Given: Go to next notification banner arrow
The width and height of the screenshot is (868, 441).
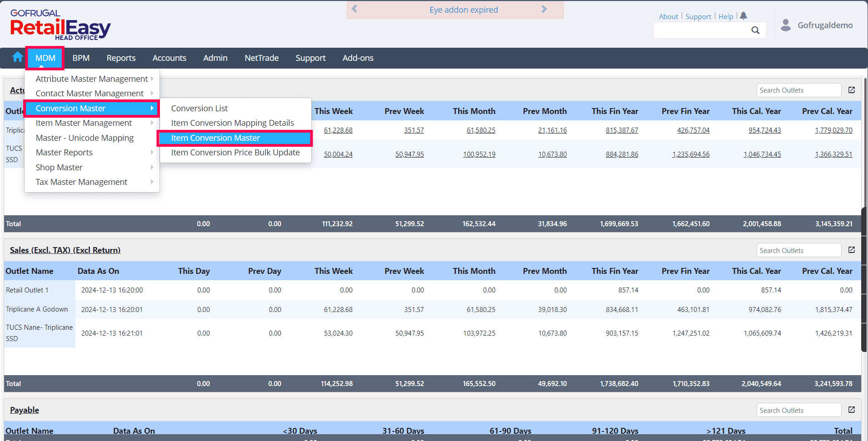Looking at the screenshot, I should point(544,9).
